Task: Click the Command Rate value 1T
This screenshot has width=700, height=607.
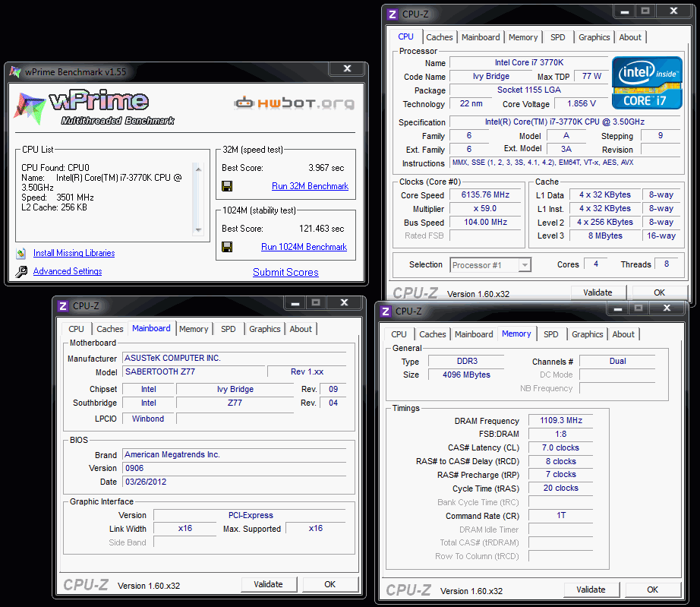Action: click(561, 515)
